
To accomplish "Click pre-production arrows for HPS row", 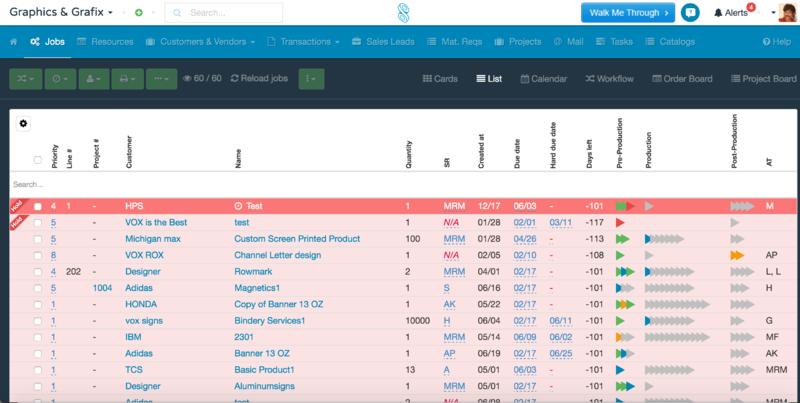I will pos(625,206).
